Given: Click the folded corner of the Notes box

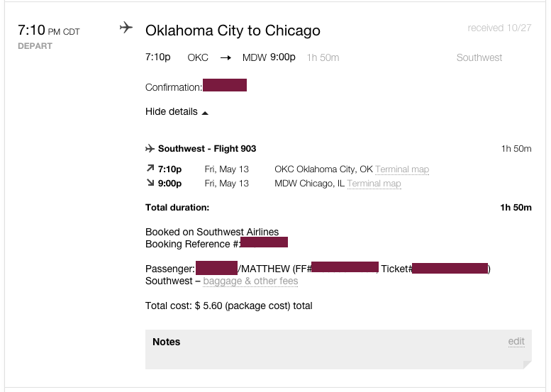Looking at the screenshot, I should (526, 364).
